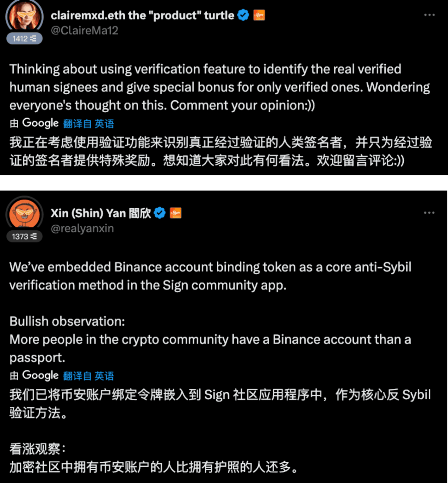This screenshot has width=448, height=483.
Task: Click Google logo under second tweet
Action: tap(40, 375)
